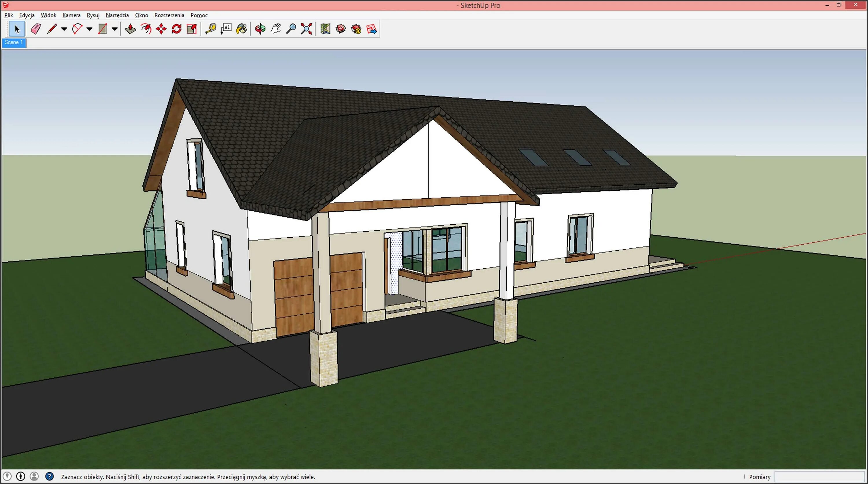Click the geolocation status bar icon
Image resolution: width=868 pixels, height=484 pixels.
(7, 476)
